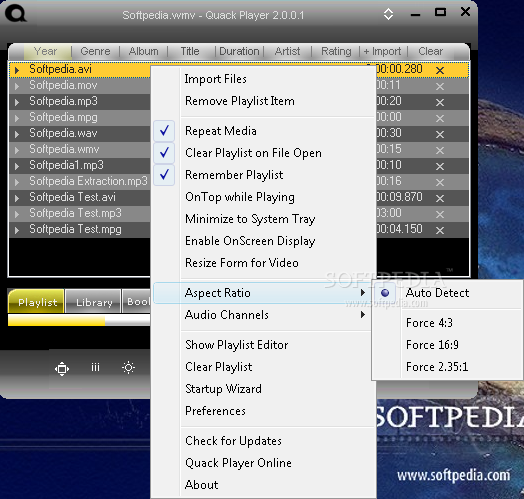Uncheck Repeat Media option

pyautogui.click(x=264, y=131)
